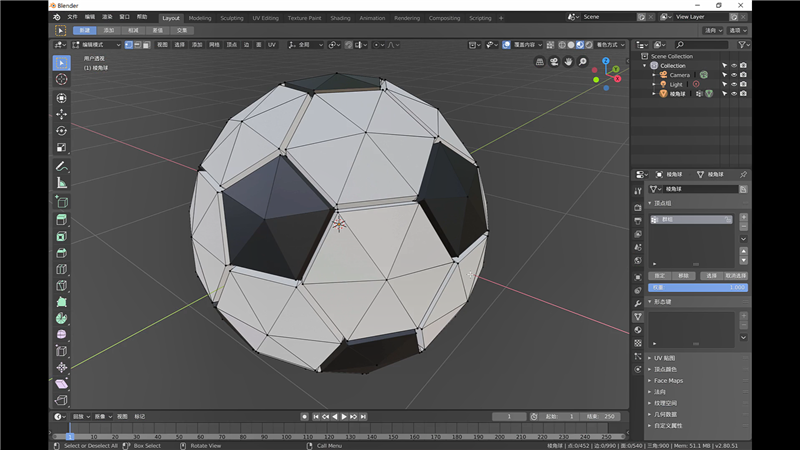Select the Bevel tool
Image resolution: width=800 pixels, height=450 pixels.
click(x=62, y=253)
